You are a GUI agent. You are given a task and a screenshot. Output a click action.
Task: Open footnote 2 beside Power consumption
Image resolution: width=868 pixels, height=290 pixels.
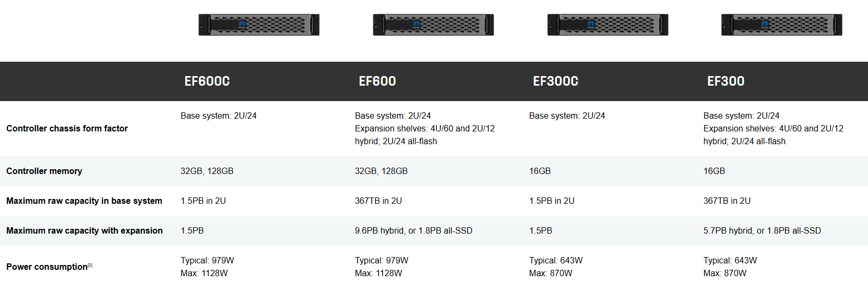click(x=90, y=265)
